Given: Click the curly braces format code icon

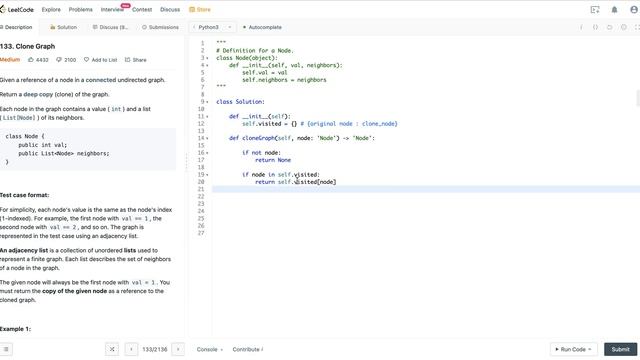Looking at the screenshot, I should pyautogui.click(x=595, y=27).
